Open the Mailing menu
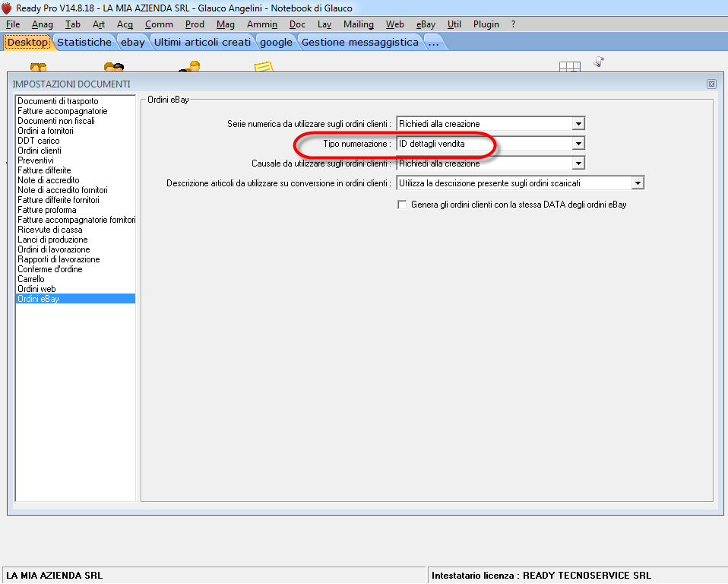This screenshot has width=728, height=584. 359,24
